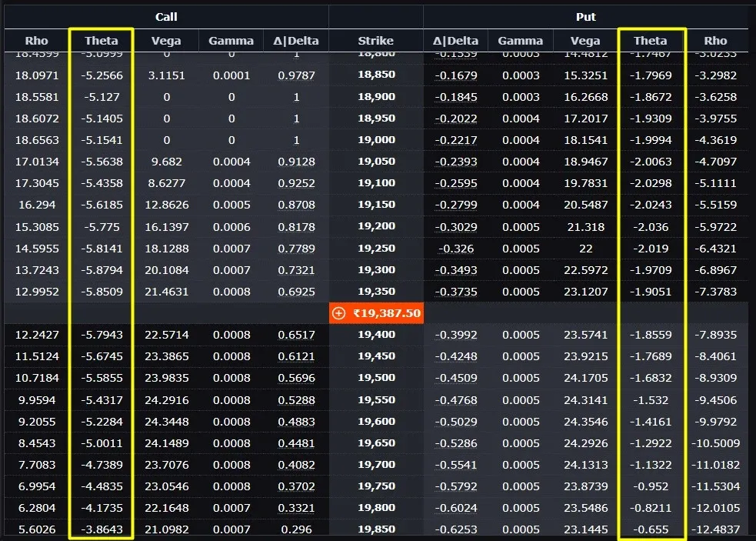Select the 19,000 strike price cell
Viewport: 756px width, 541px height.
(376, 140)
